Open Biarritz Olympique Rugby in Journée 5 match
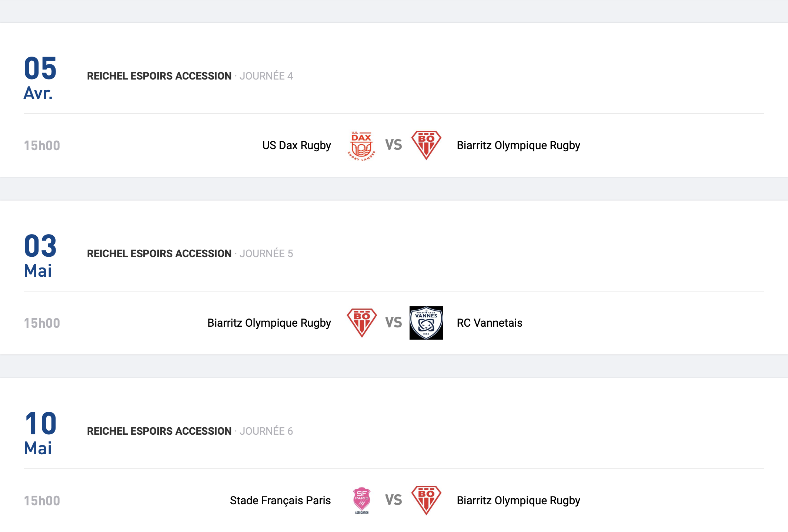The width and height of the screenshot is (788, 532). [269, 323]
